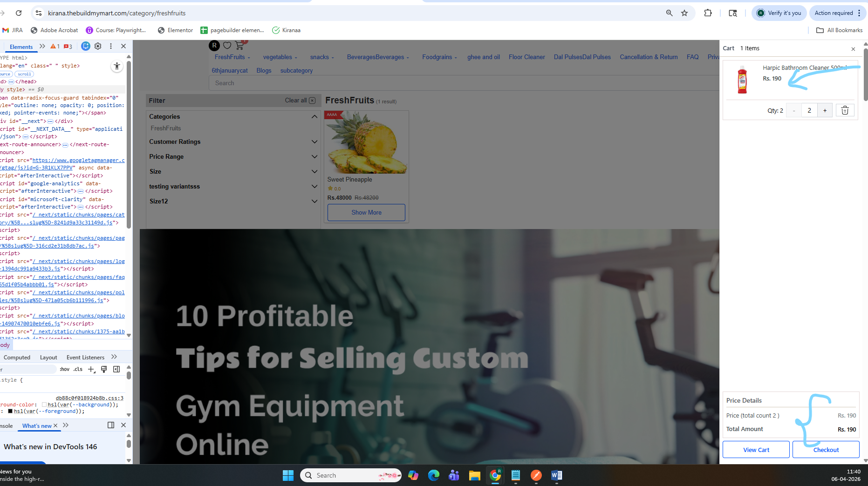Image resolution: width=868 pixels, height=486 pixels.
Task: Close the Cart panel
Action: [x=853, y=49]
